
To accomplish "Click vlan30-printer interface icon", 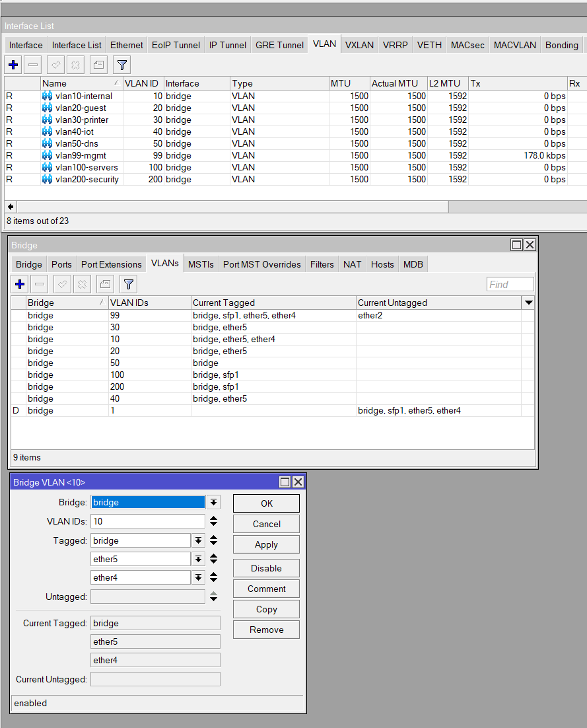I will coord(48,120).
